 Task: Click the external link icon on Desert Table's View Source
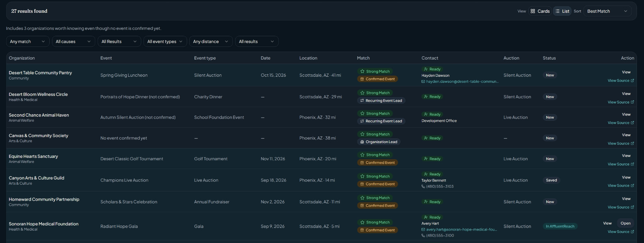click(632, 80)
